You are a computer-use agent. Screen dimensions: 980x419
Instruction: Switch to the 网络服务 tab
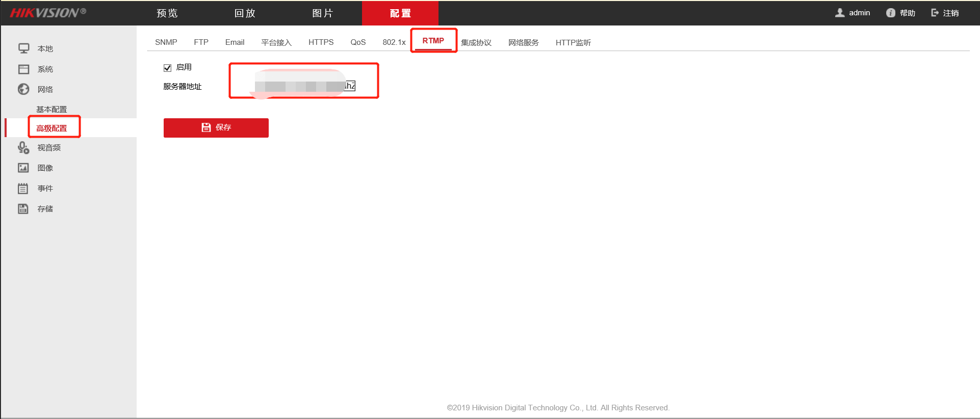pos(524,42)
